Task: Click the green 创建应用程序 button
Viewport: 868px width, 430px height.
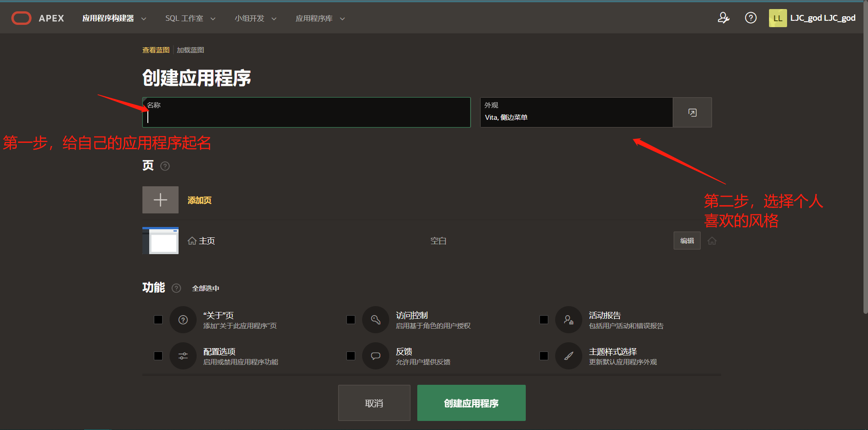Action: pyautogui.click(x=471, y=403)
